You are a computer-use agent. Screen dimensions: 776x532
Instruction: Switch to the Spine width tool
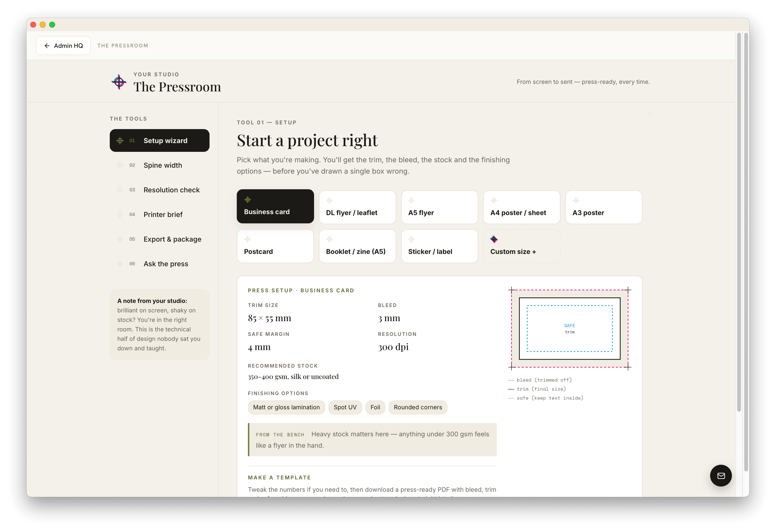click(x=160, y=165)
